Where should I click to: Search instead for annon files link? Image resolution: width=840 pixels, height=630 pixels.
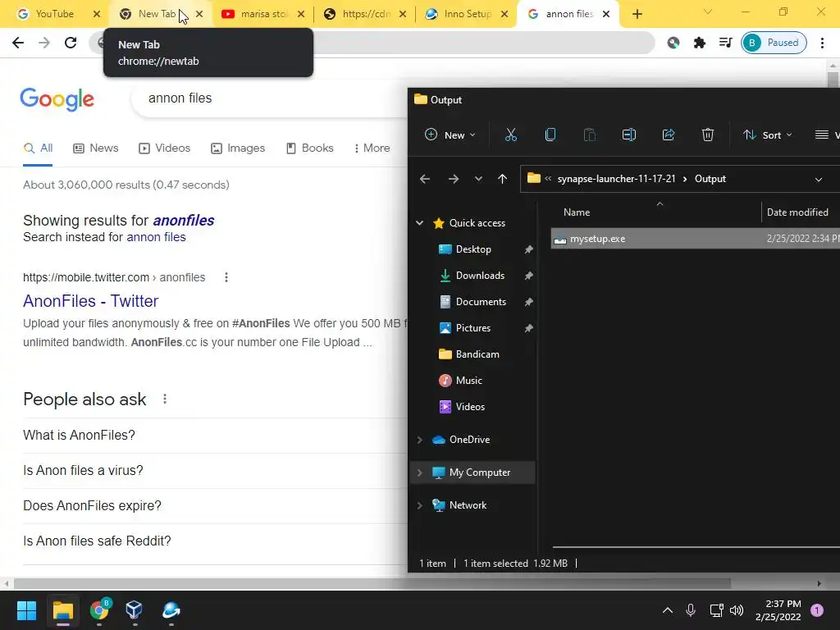156,237
